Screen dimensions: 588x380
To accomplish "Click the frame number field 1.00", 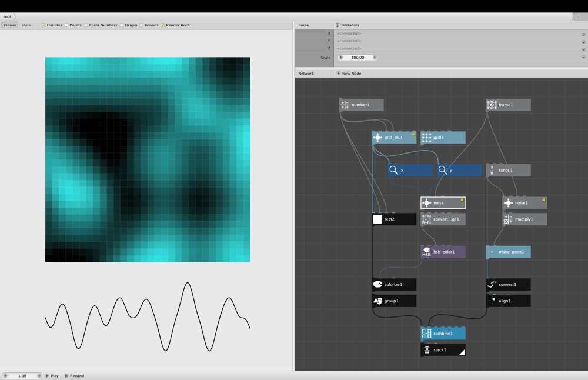I will [x=22, y=375].
